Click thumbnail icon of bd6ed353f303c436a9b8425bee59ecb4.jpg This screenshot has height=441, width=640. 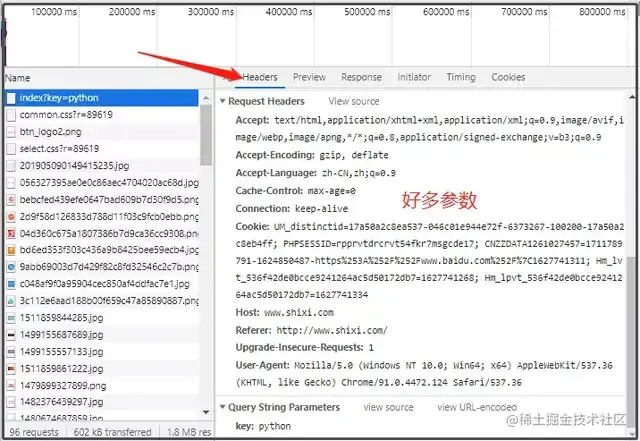[x=11, y=250]
